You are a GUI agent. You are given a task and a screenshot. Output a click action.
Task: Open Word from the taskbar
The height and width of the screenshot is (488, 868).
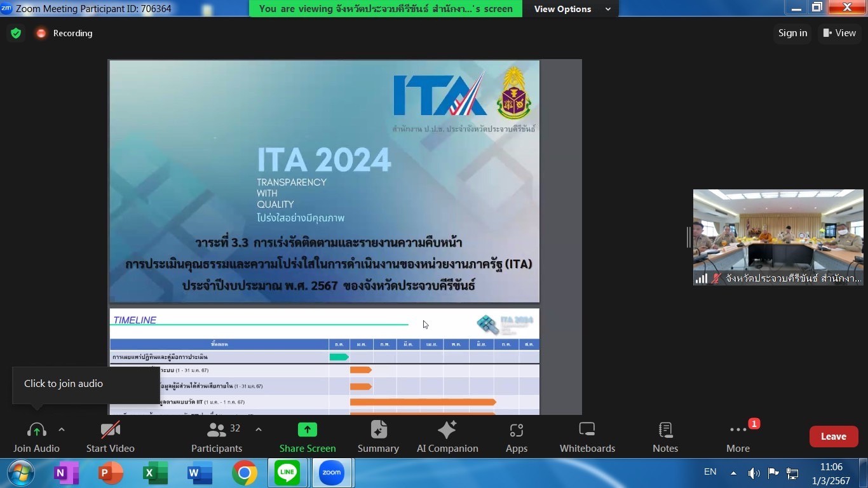(x=200, y=473)
